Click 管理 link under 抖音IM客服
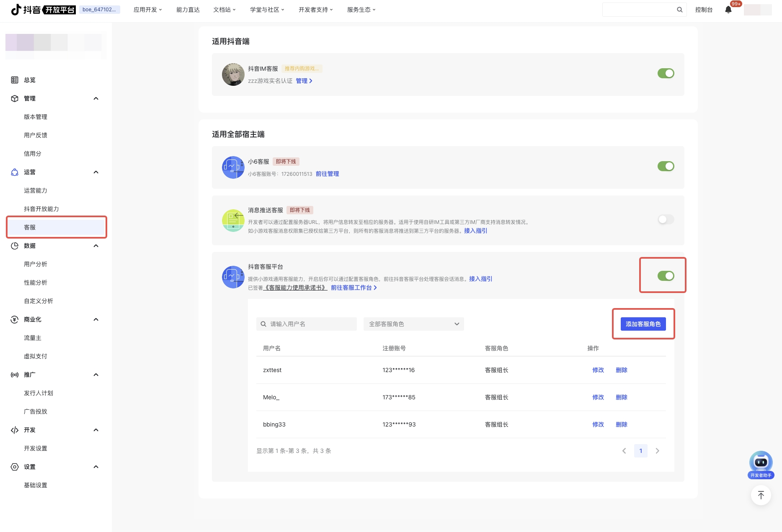 [x=304, y=81]
